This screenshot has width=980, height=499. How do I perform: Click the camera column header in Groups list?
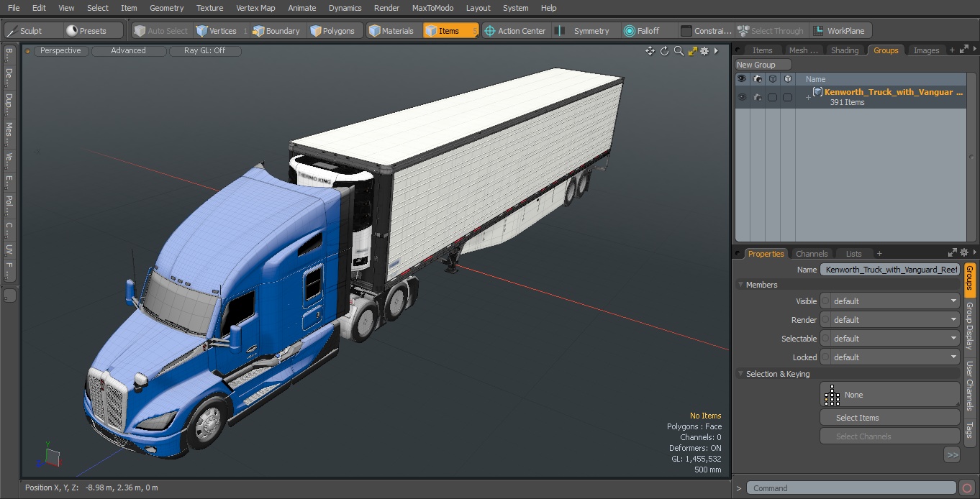(757, 79)
